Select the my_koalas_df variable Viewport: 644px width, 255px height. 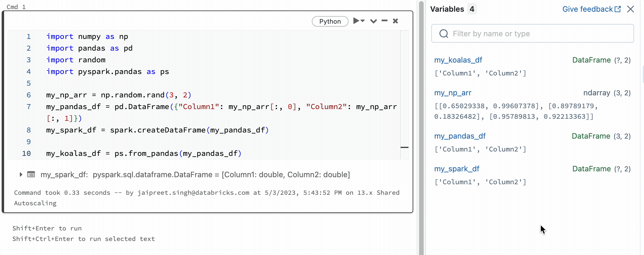point(458,60)
